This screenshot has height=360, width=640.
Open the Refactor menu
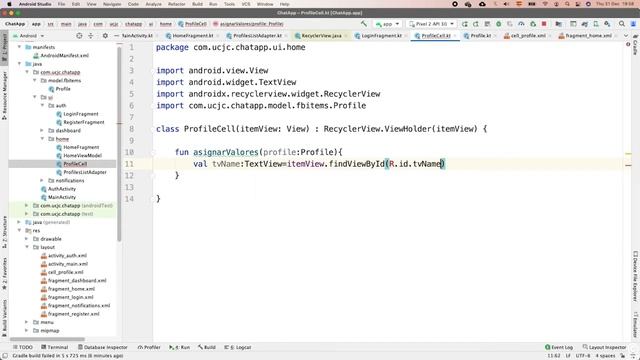coord(177,4)
